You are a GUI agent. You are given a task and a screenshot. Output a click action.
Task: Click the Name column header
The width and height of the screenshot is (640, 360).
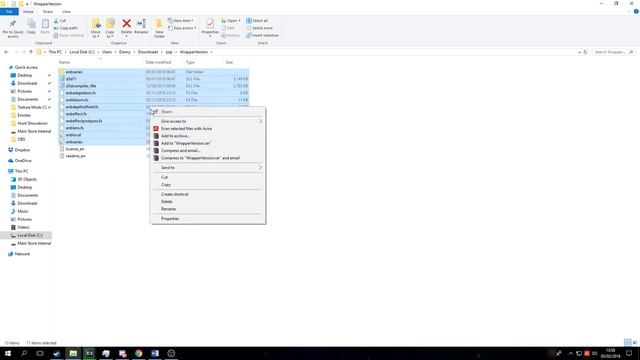coord(64,62)
